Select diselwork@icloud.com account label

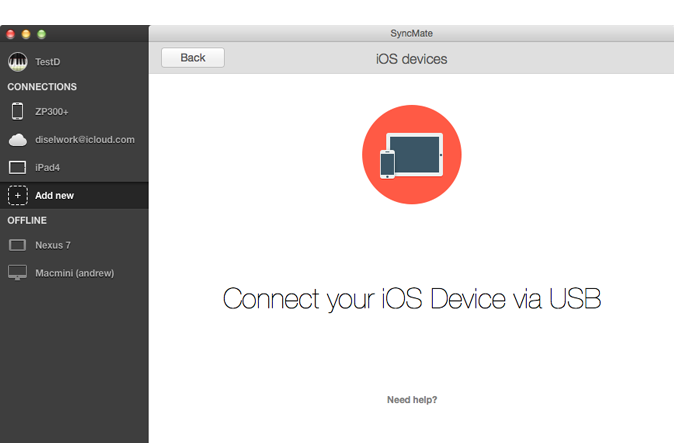[85, 140]
